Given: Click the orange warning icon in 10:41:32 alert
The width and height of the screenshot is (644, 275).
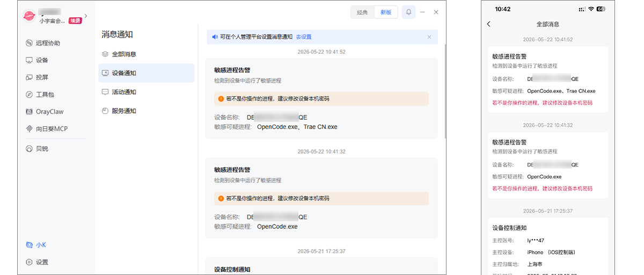Looking at the screenshot, I should [221, 198].
